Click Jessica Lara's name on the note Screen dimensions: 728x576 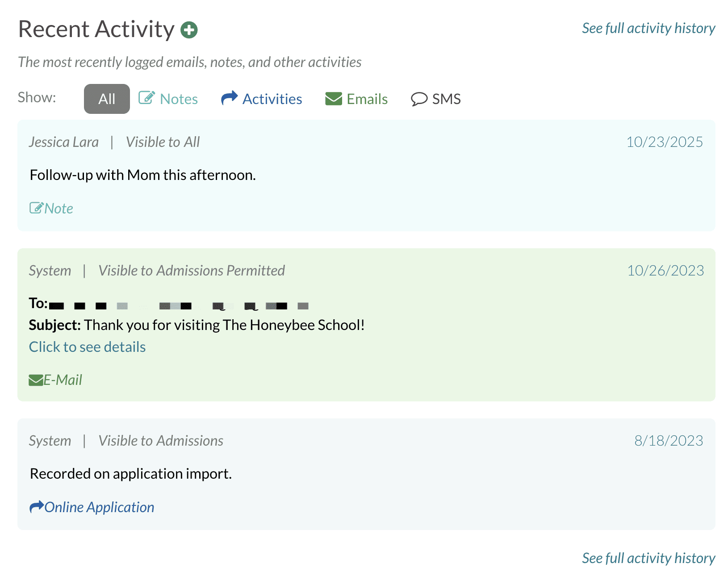pyautogui.click(x=64, y=142)
